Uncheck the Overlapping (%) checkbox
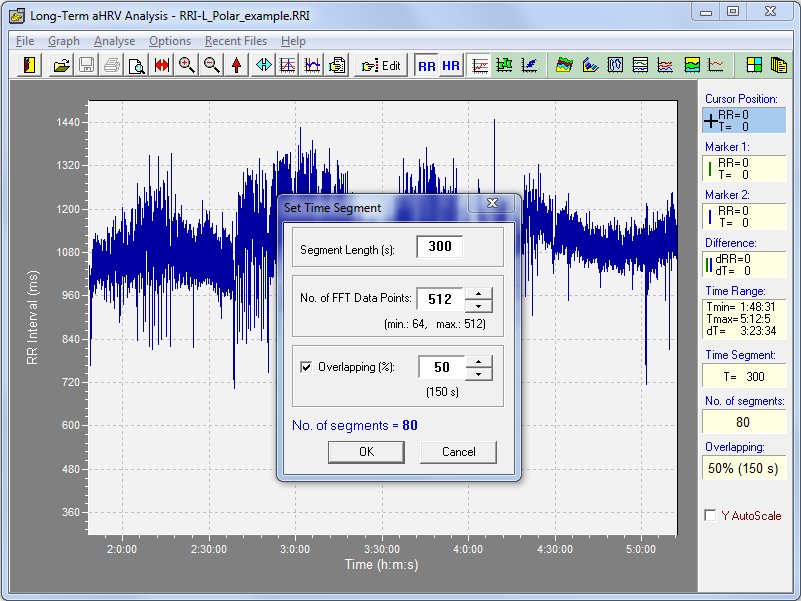This screenshot has width=801, height=601. click(307, 367)
